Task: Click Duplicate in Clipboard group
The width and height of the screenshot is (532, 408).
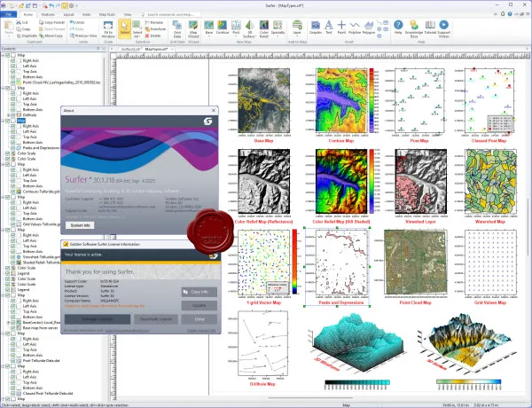Action: 27,35
